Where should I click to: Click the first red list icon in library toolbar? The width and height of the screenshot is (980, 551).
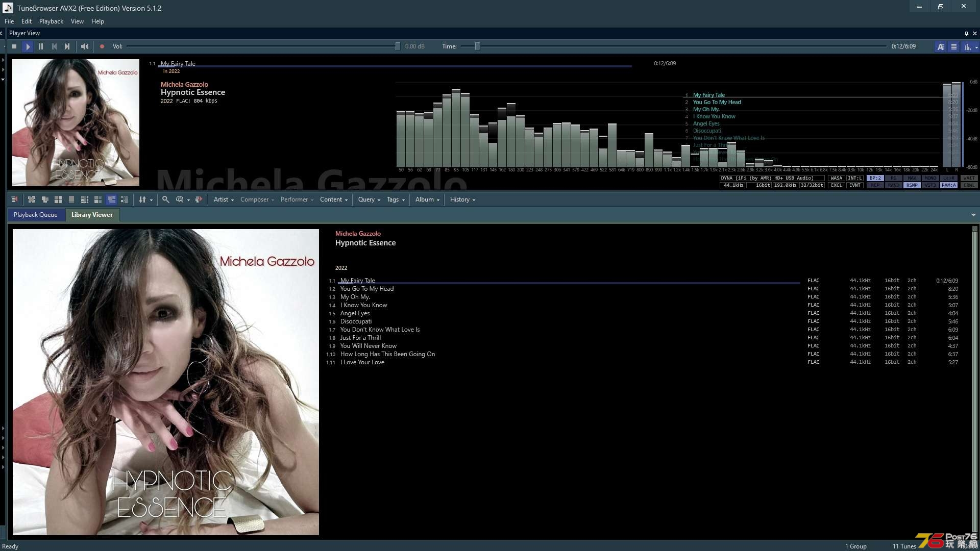click(14, 199)
